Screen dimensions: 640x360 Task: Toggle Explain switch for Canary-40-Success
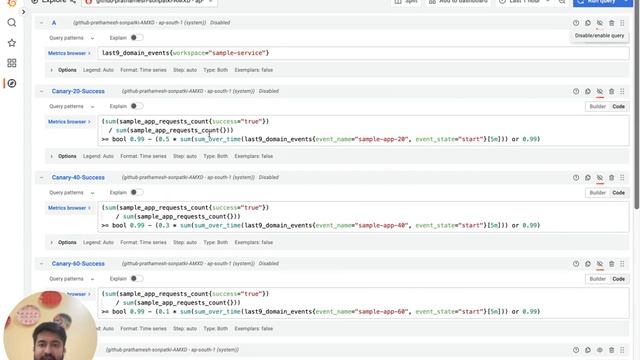(137, 192)
